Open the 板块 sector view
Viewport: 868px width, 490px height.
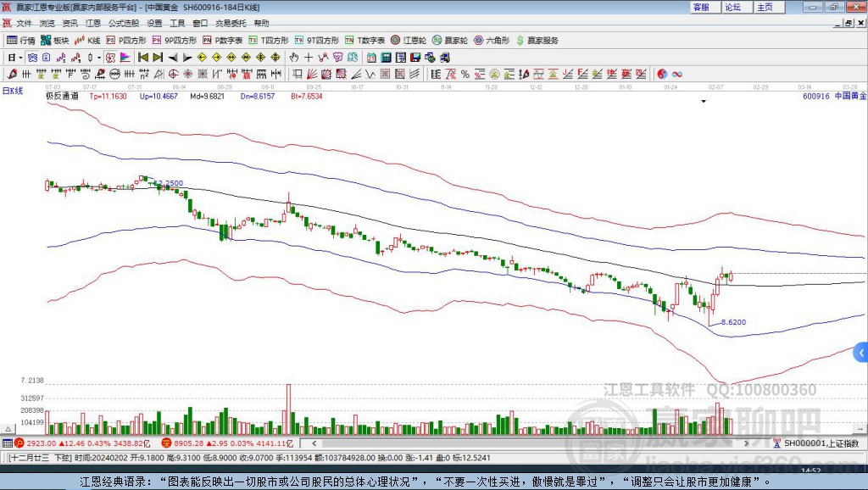coord(55,41)
